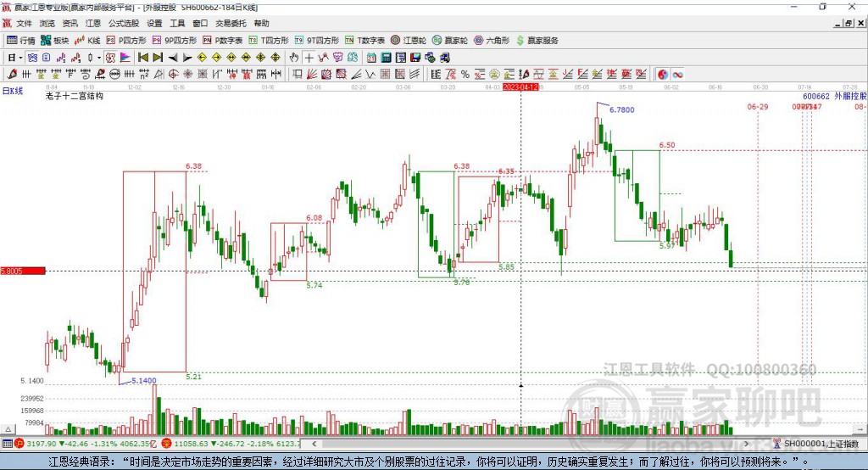
Task: Click the 5.1400 low price label
Action: (144, 381)
